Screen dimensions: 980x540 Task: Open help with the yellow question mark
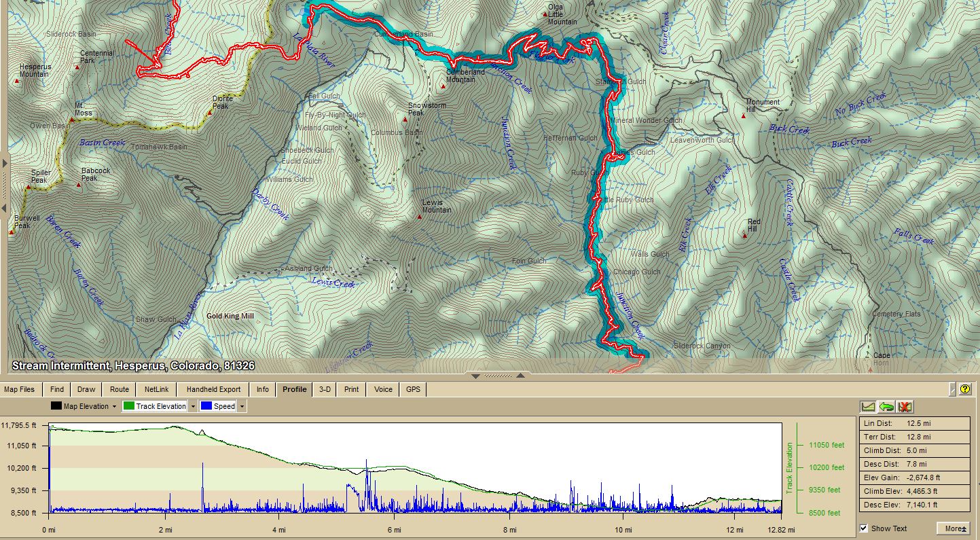(x=964, y=389)
